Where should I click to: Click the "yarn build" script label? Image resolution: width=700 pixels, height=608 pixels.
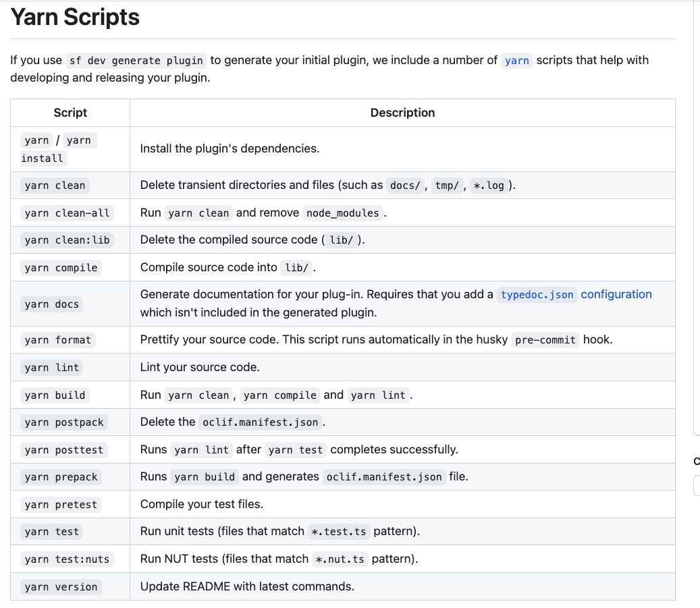coord(53,395)
